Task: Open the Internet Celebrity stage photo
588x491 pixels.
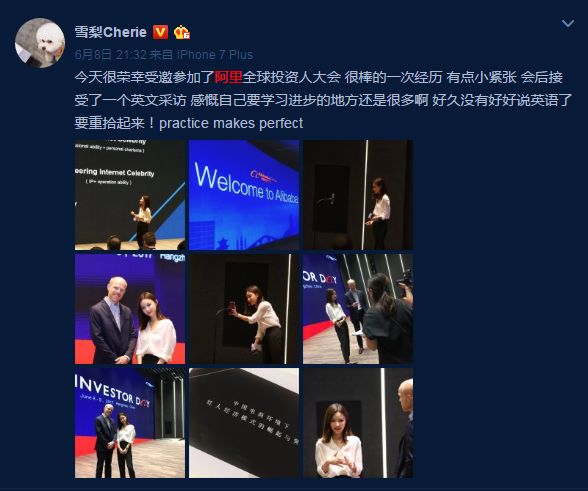Action: (x=130, y=195)
